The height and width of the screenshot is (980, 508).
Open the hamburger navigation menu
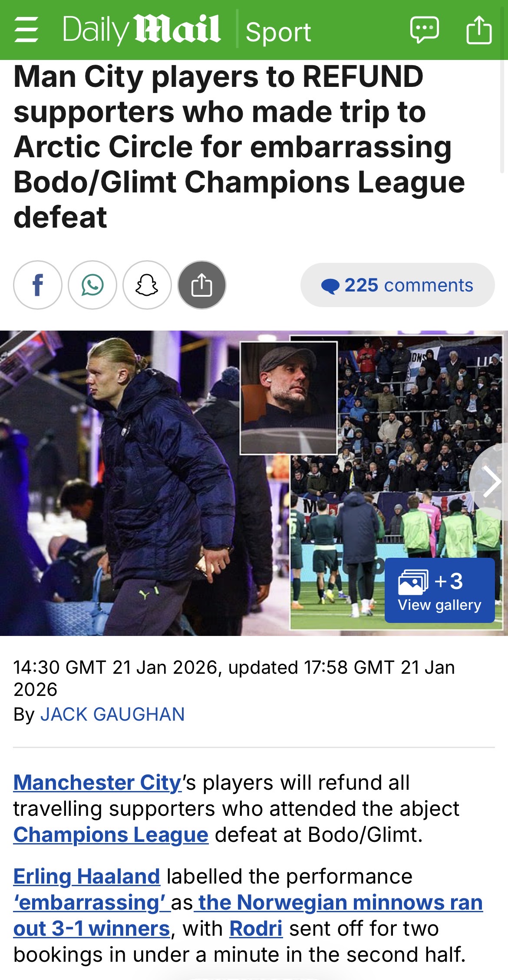tap(26, 30)
